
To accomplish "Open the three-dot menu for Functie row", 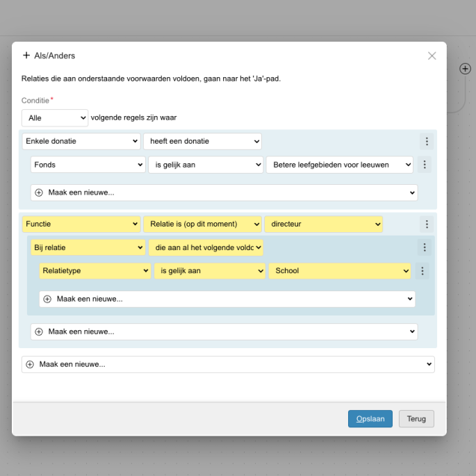I will coord(427,224).
